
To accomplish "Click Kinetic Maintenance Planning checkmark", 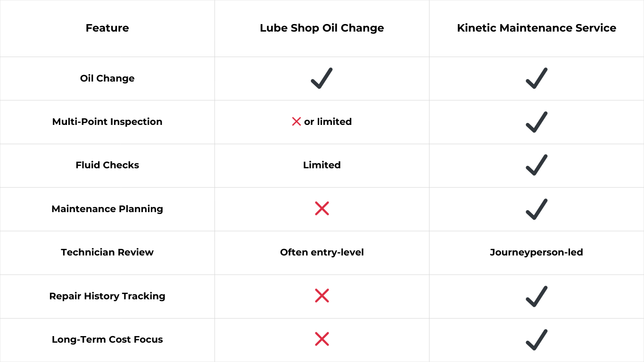I will pyautogui.click(x=537, y=209).
